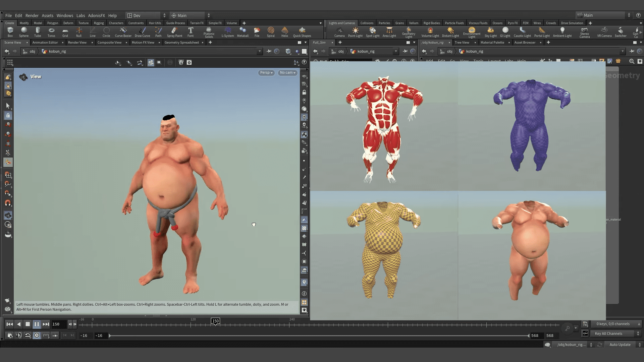Jump to frame 150 on the timeline

click(215, 321)
